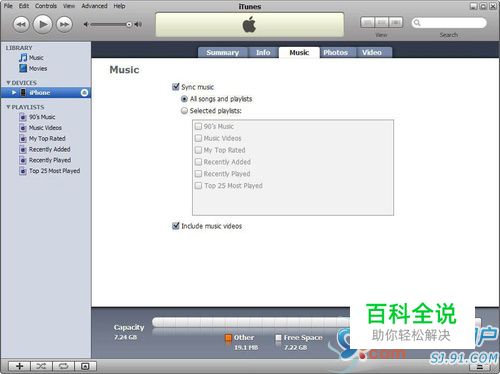The width and height of the screenshot is (500, 374).
Task: Click the 90's Music smart playlist icon
Action: point(23,117)
